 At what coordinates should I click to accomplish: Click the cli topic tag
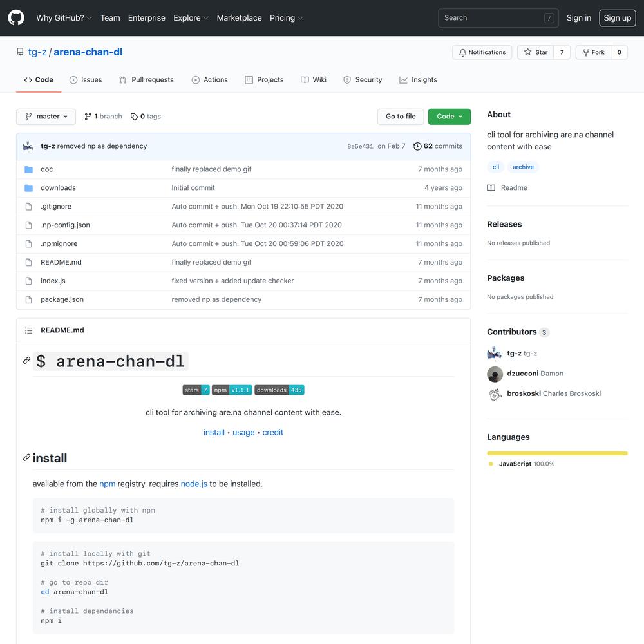(x=496, y=167)
